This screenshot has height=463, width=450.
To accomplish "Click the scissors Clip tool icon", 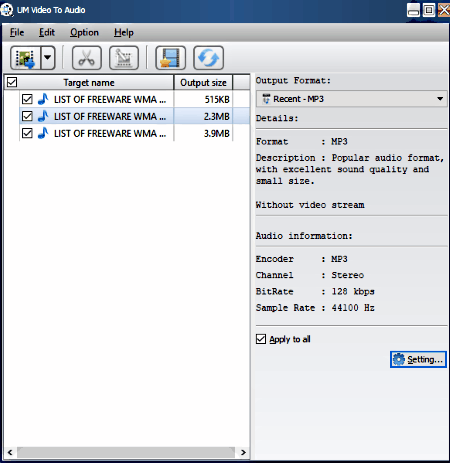I will (87, 58).
